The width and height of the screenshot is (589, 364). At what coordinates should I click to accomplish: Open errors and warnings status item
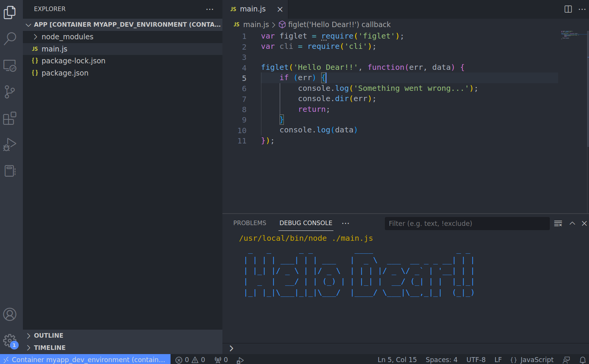point(190,359)
